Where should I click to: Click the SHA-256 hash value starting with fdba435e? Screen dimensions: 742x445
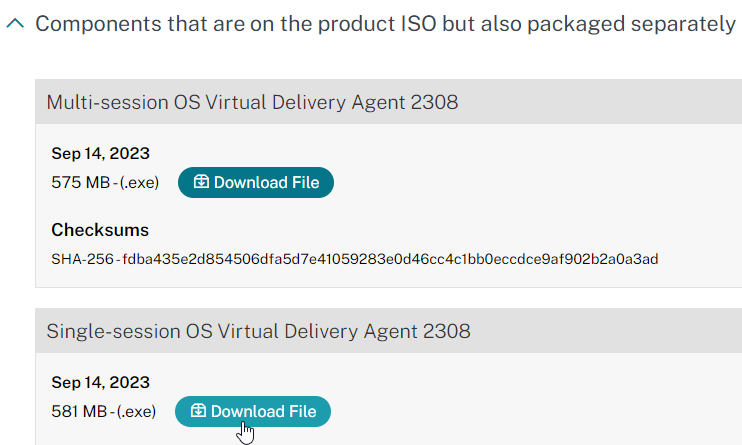click(390, 259)
